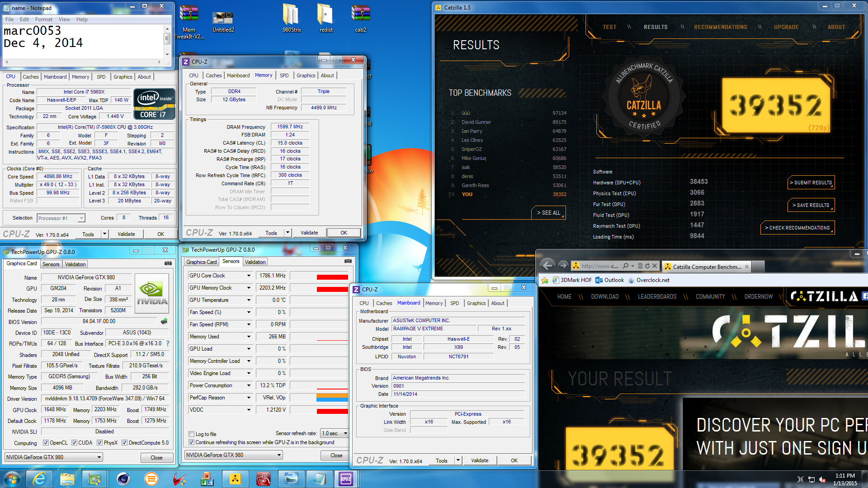Click the Bus Interface question mark help icon

[168, 343]
